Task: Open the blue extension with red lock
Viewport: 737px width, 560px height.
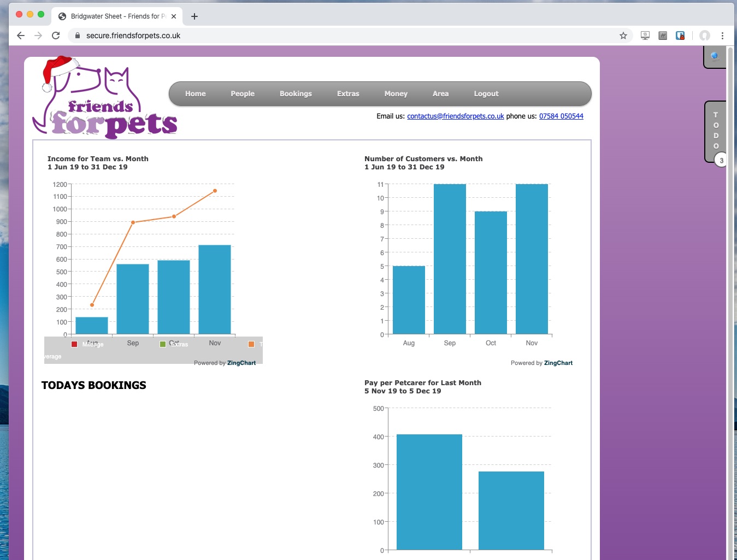Action: [680, 36]
